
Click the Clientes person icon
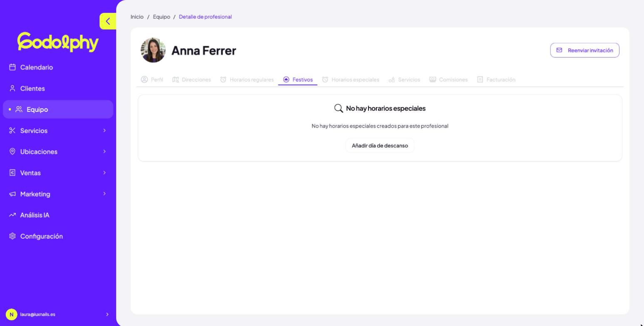(x=12, y=89)
